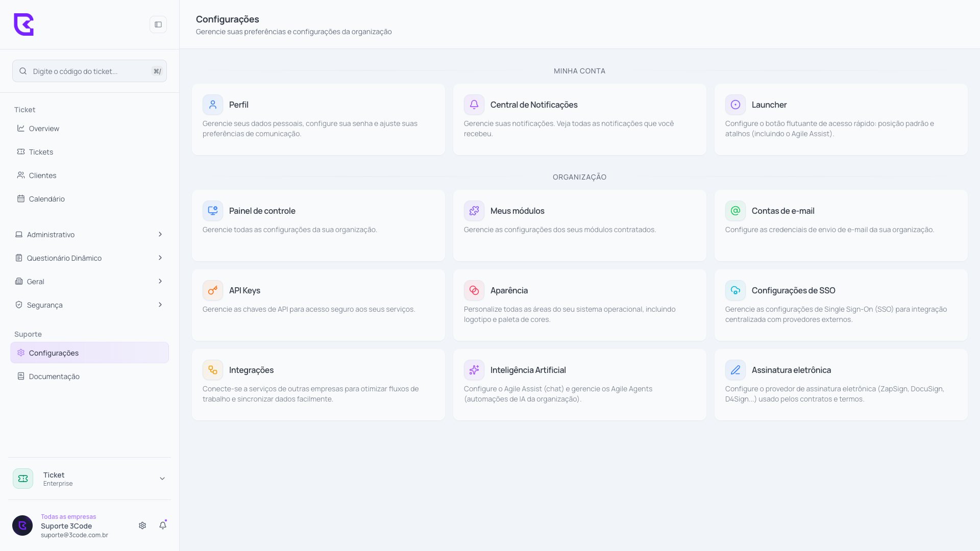Click the Integrações connector icon
Viewport: 980px width, 551px height.
pos(213,370)
